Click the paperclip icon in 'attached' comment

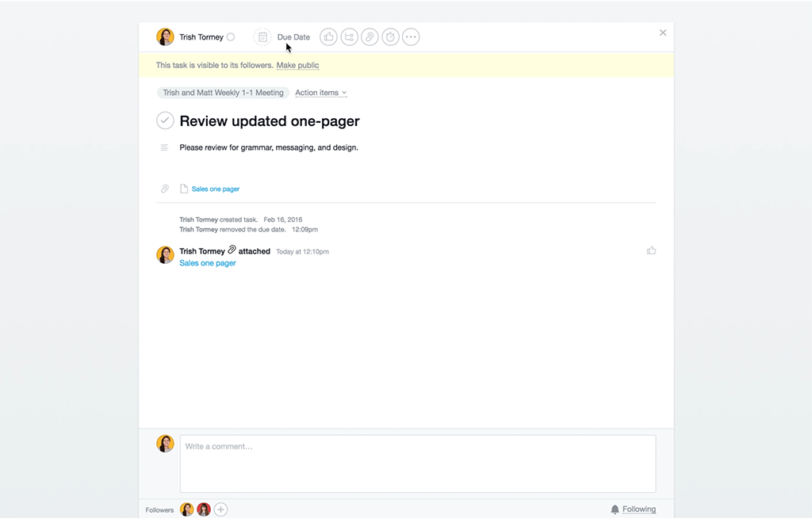click(232, 250)
